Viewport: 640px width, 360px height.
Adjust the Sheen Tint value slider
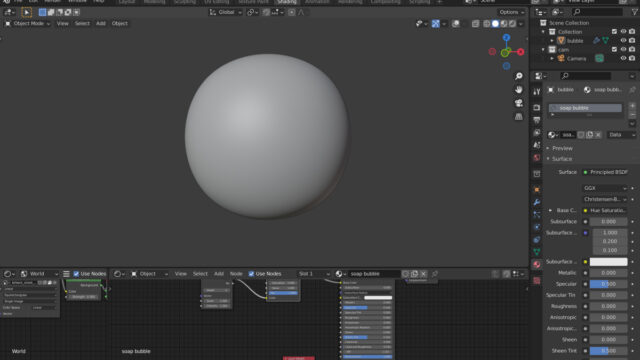[x=608, y=351]
